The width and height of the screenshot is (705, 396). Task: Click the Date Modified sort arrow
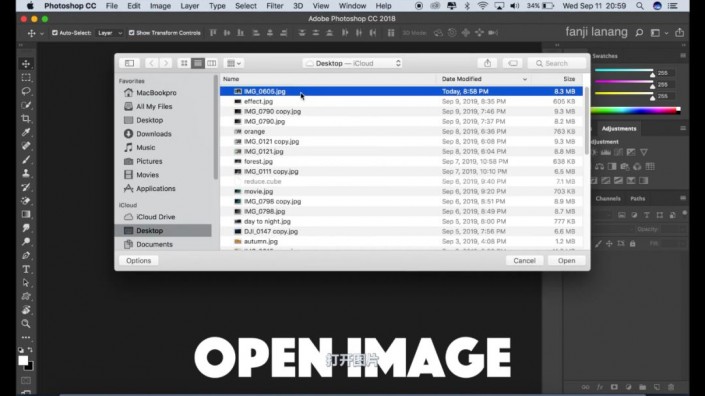525,79
